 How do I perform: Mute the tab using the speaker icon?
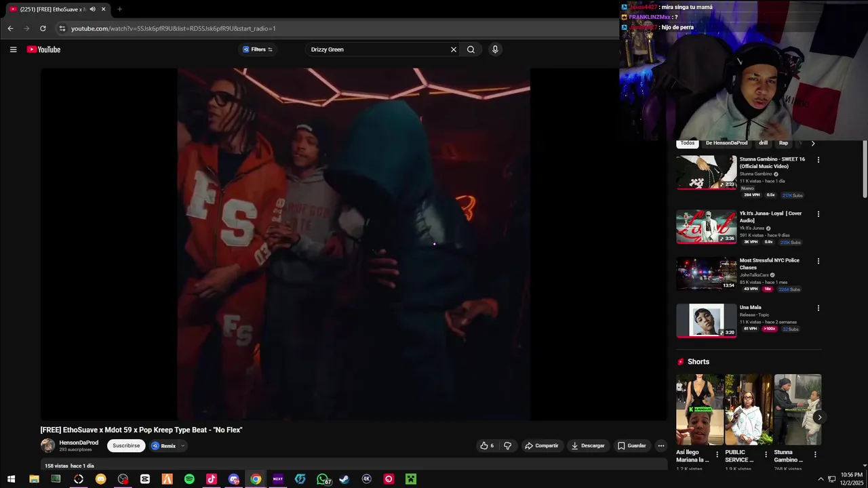[92, 9]
